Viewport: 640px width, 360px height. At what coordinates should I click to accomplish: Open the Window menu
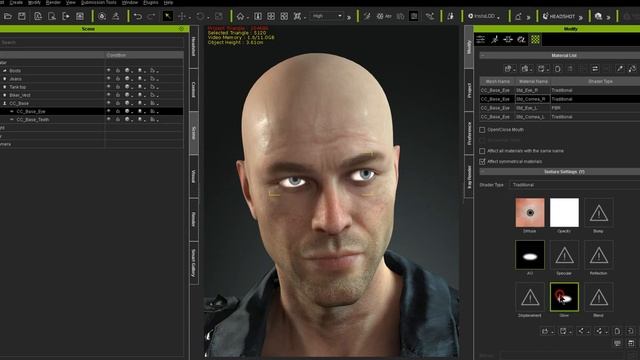point(130,2)
